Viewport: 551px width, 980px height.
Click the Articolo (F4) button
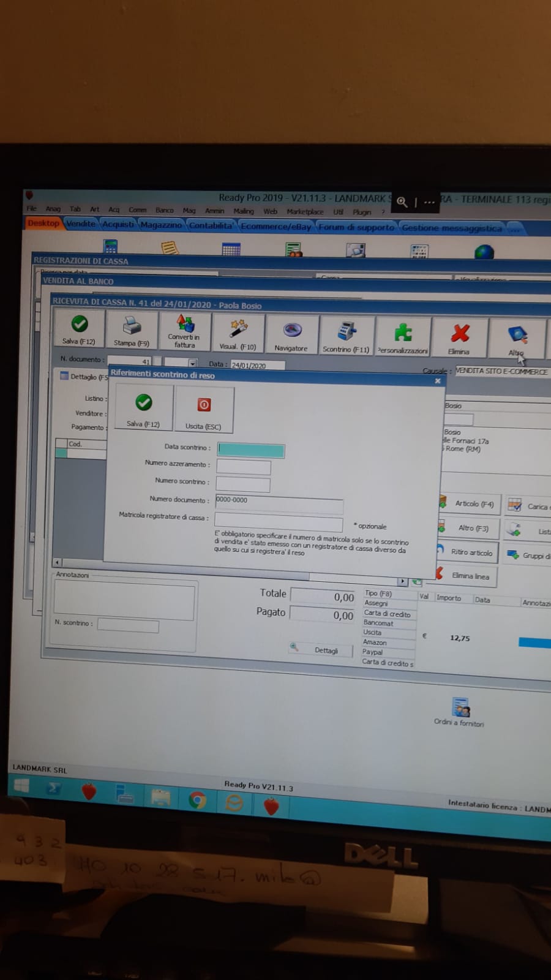470,503
